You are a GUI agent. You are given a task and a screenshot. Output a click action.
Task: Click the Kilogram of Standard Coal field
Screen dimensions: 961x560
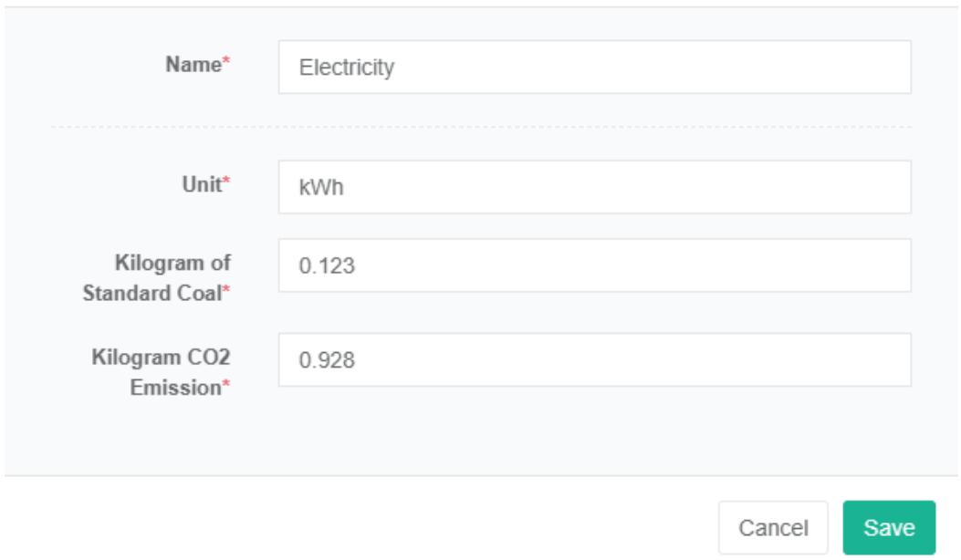(x=593, y=265)
